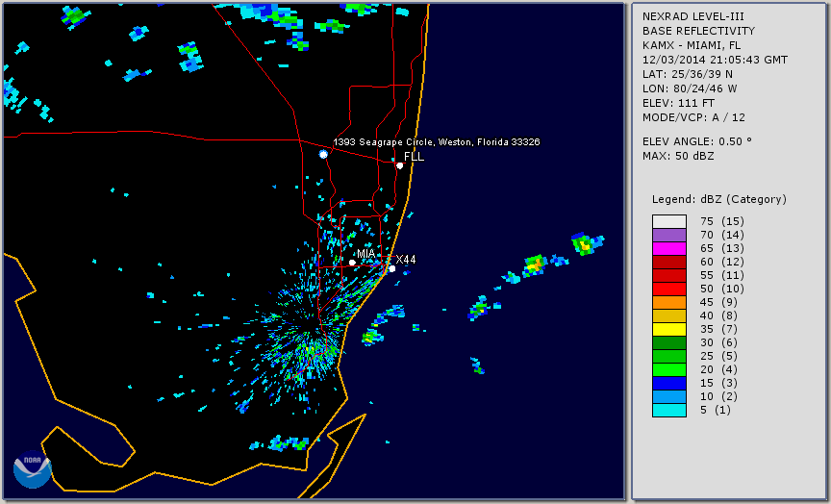Click the FLL label on the map
Viewport: 831px width, 504px height.
(414, 157)
